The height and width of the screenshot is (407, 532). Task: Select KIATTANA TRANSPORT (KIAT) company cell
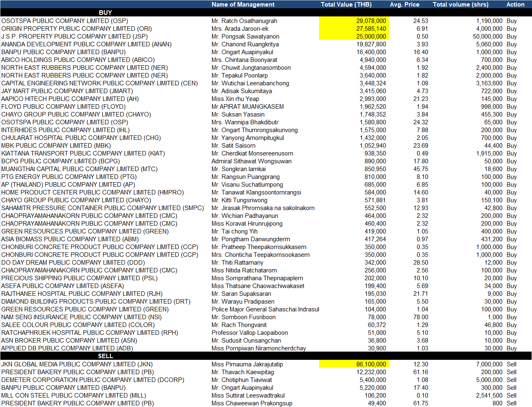tap(83, 153)
